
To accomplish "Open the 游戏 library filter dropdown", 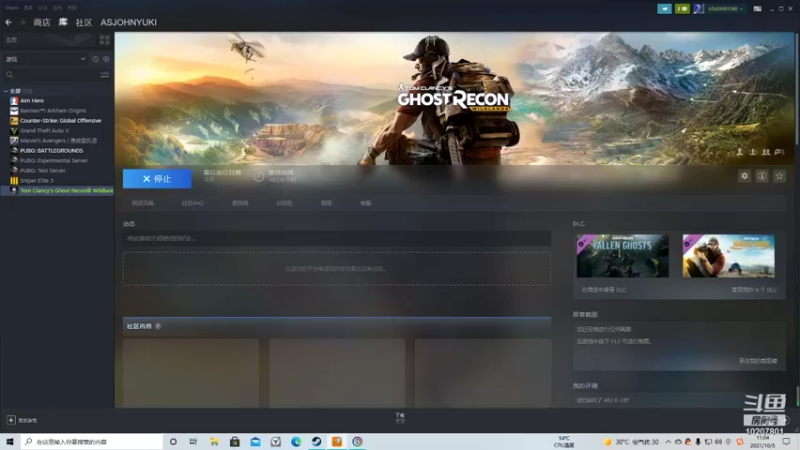I will tap(45, 59).
